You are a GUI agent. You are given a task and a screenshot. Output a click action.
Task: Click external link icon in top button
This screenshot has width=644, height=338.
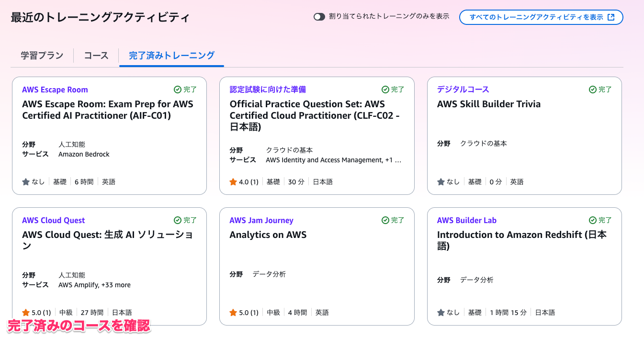click(610, 17)
